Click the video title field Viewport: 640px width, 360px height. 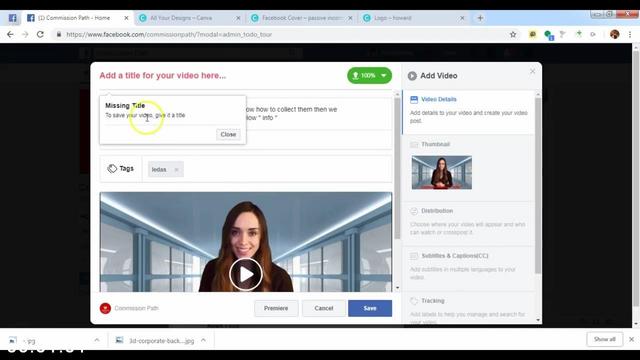[220, 76]
